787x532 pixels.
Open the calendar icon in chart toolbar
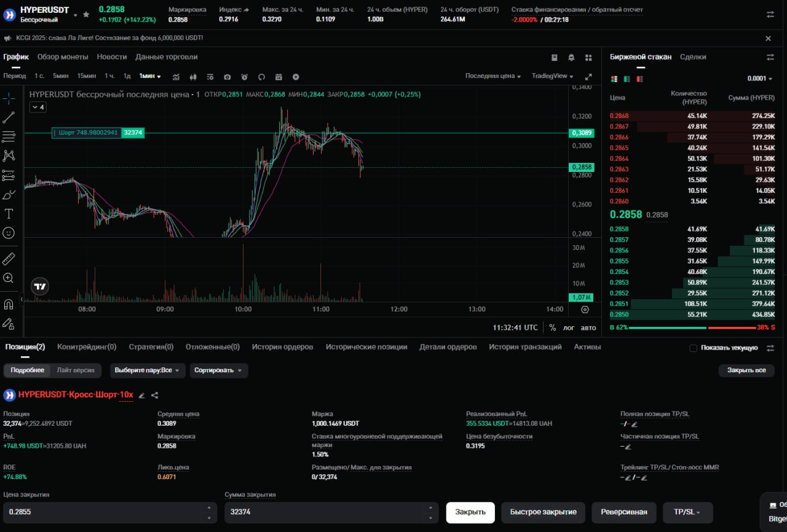point(279,77)
